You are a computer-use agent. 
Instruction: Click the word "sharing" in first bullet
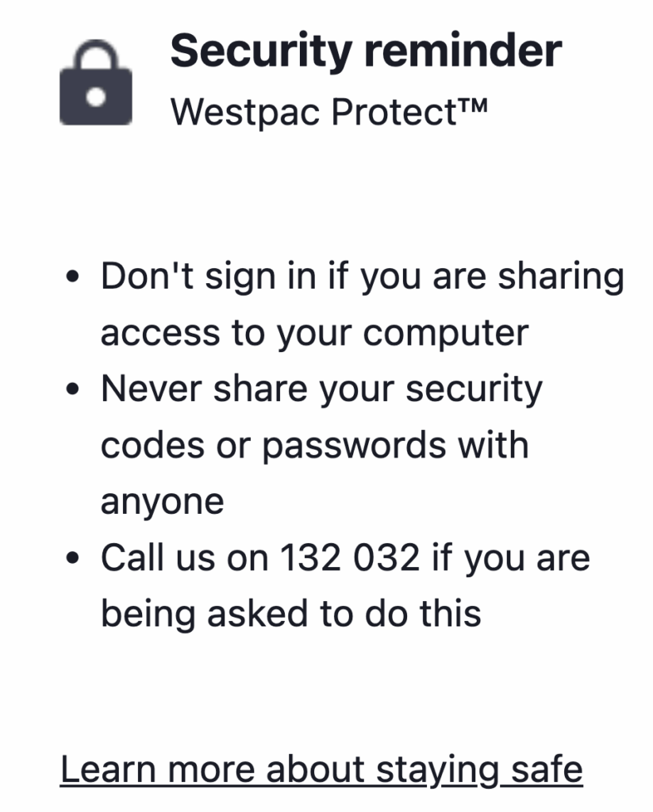click(x=561, y=278)
